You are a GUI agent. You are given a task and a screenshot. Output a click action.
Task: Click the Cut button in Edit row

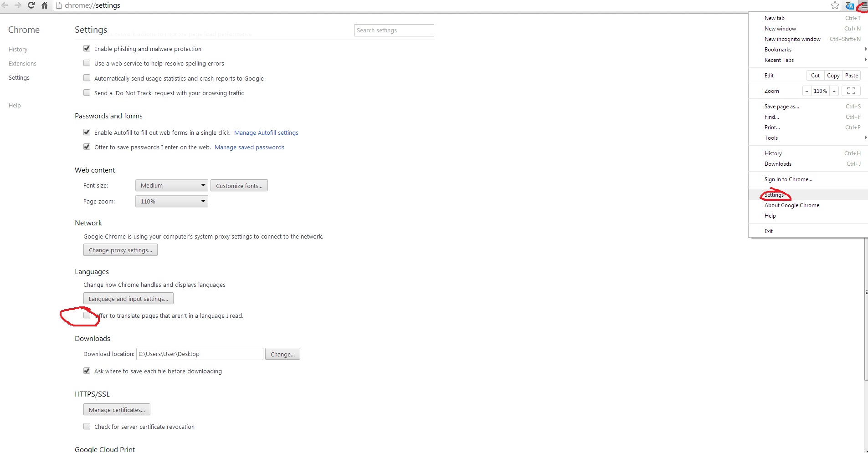815,76
